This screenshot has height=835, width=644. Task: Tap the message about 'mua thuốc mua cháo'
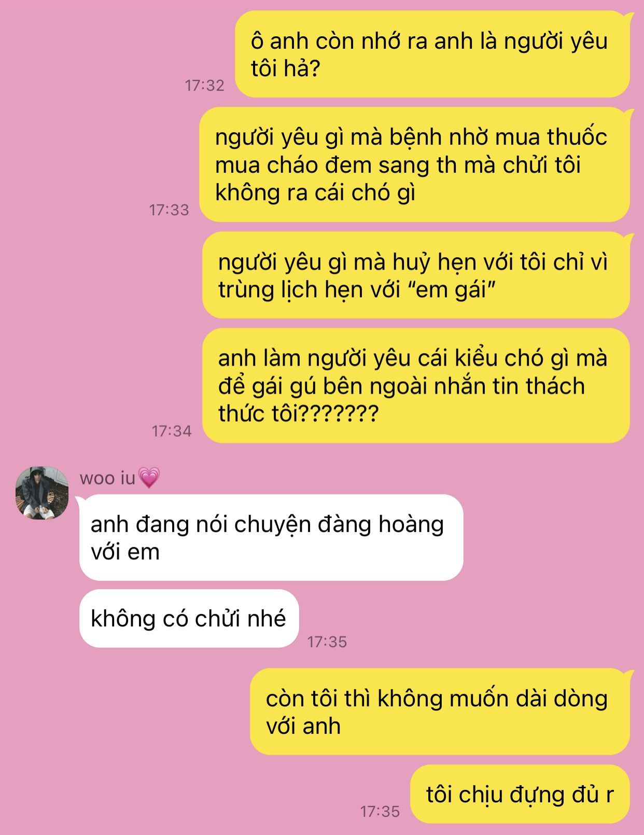pos(415,164)
